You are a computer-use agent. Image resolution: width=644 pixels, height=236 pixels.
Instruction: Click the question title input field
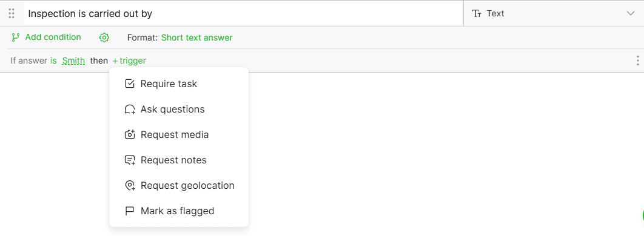pyautogui.click(x=244, y=13)
